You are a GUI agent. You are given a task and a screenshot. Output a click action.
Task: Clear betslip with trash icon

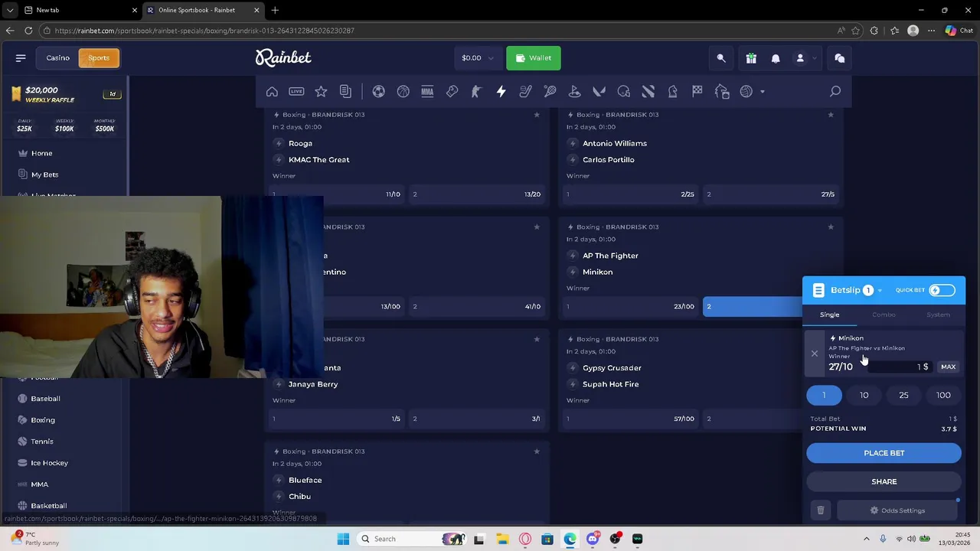point(820,510)
